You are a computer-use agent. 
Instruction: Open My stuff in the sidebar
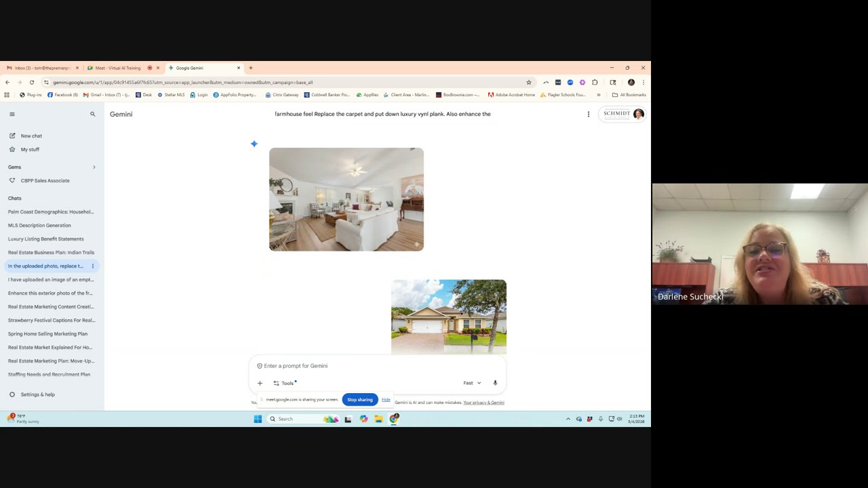[x=30, y=149]
